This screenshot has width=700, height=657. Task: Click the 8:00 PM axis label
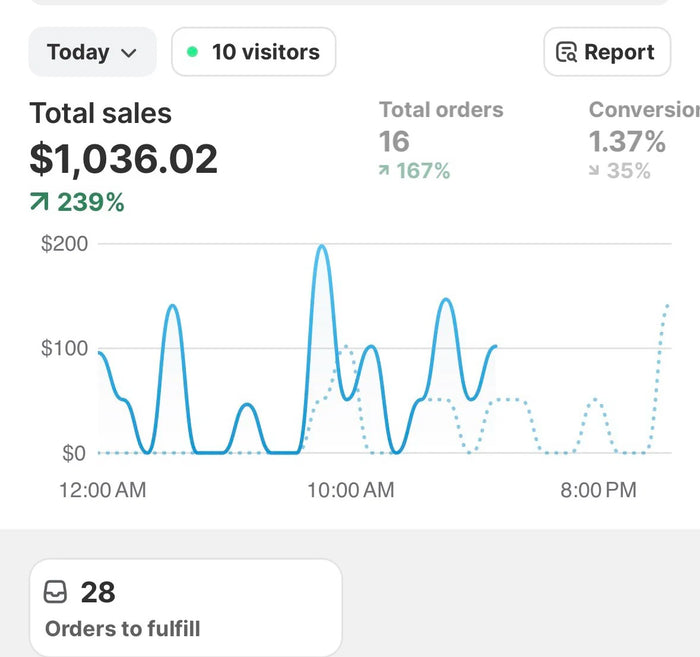(x=598, y=490)
